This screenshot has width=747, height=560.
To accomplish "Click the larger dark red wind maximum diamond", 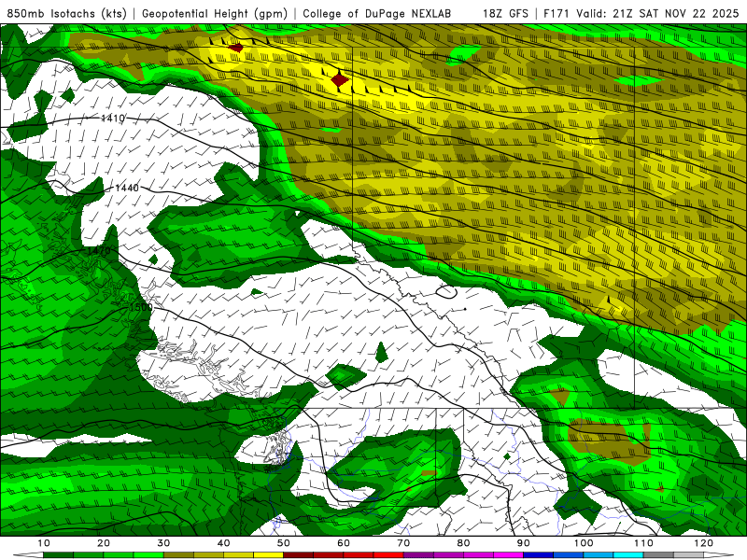I will (339, 79).
